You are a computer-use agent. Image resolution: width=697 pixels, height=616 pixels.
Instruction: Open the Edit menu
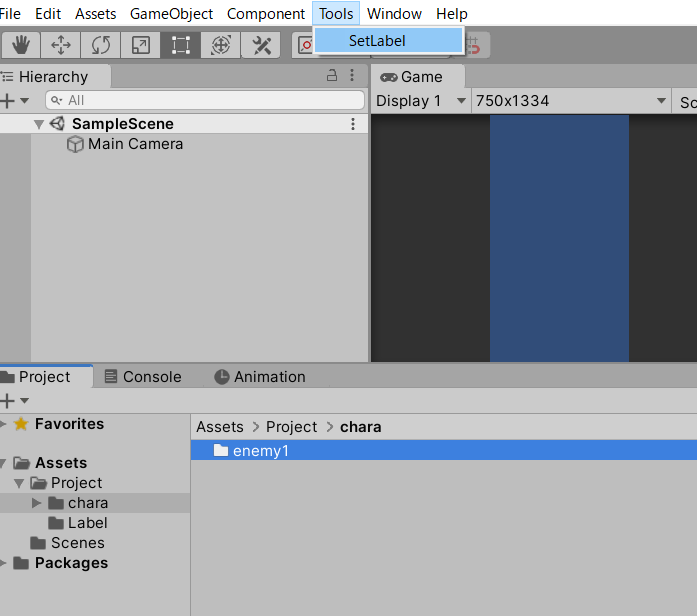coord(48,14)
